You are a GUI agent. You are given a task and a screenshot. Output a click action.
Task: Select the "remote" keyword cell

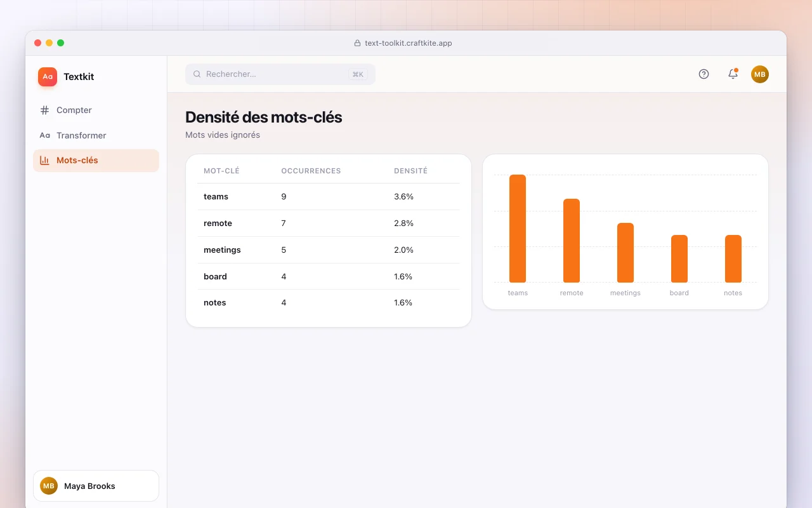[218, 224]
